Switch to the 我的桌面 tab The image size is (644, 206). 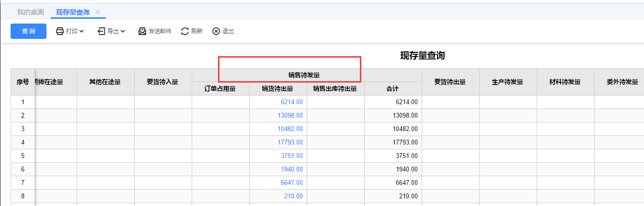pos(31,12)
